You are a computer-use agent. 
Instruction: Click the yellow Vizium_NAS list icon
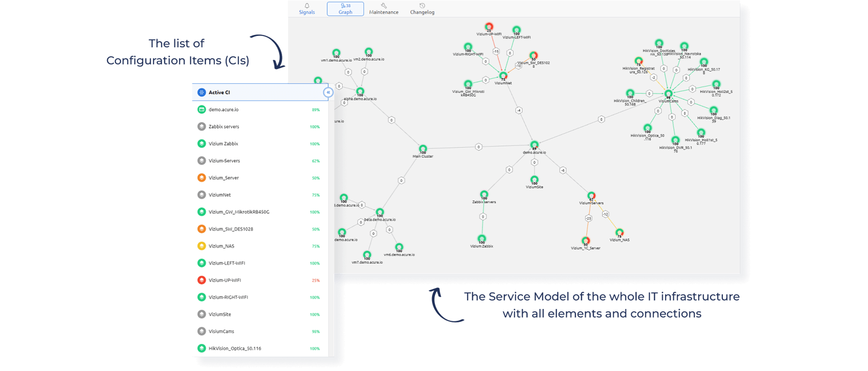click(x=202, y=246)
